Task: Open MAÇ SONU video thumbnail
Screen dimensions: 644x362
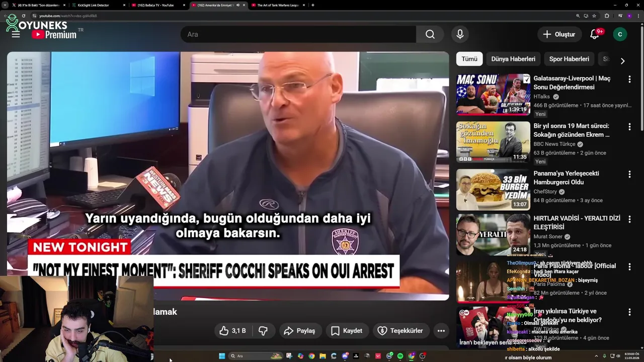Action: 493,95
